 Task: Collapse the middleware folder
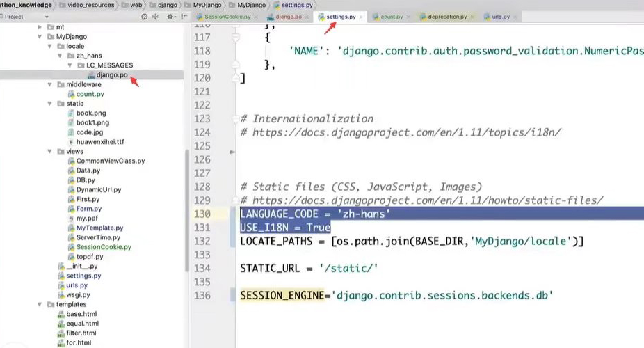[x=49, y=84]
